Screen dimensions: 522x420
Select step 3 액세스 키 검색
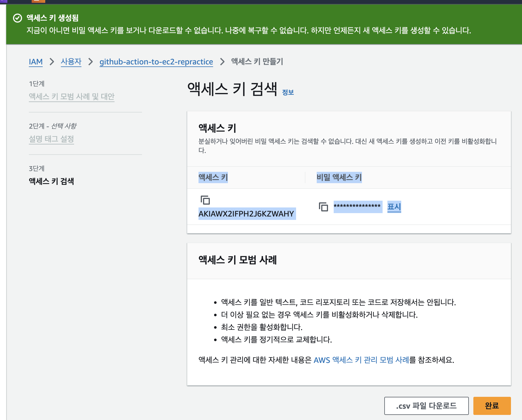(x=51, y=181)
